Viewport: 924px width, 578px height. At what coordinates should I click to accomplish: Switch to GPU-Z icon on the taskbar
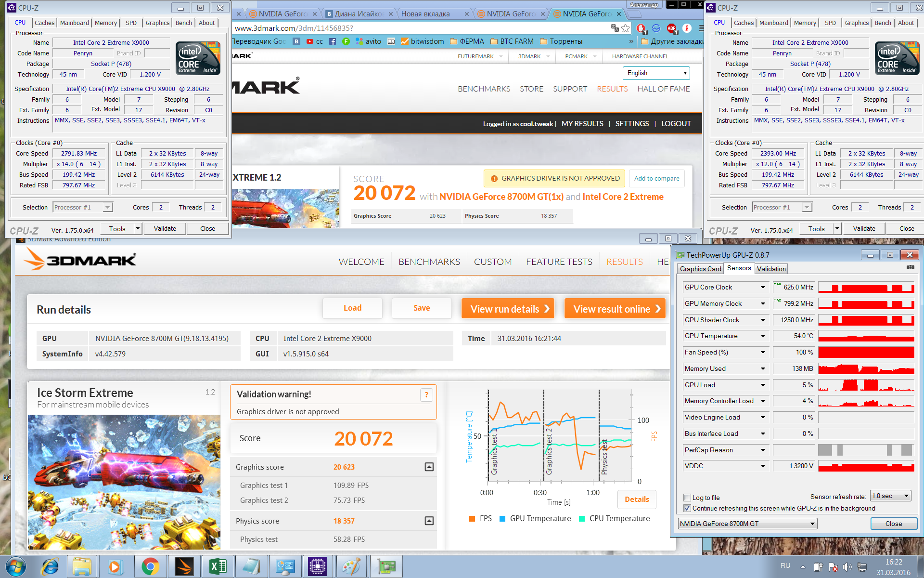tap(385, 566)
